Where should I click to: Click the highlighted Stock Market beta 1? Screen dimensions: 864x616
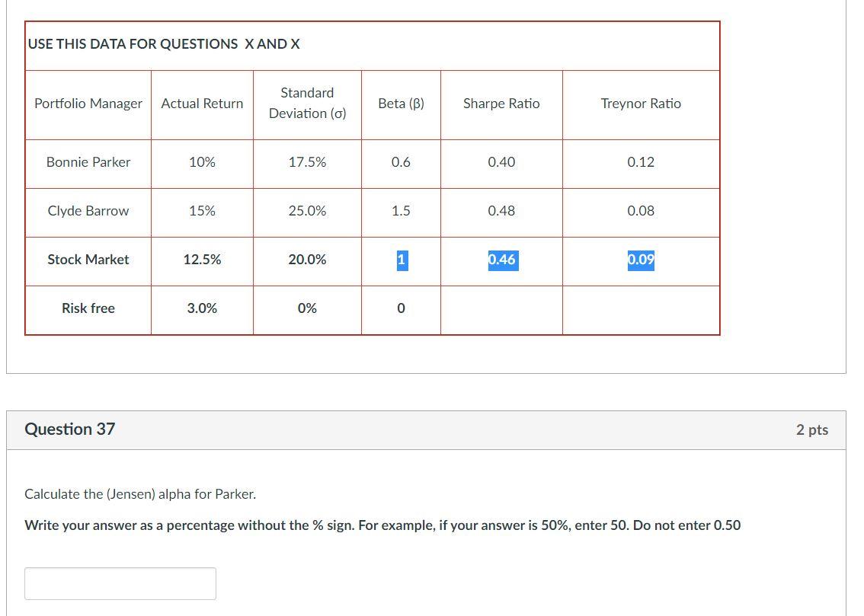(402, 260)
